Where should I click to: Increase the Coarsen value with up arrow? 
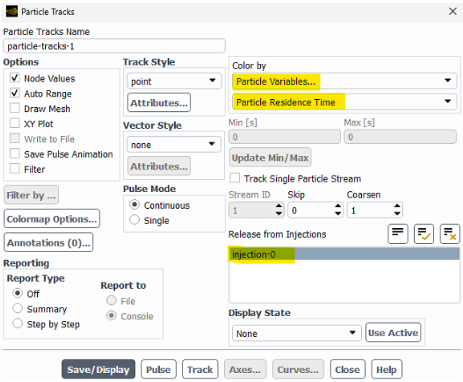click(x=397, y=206)
